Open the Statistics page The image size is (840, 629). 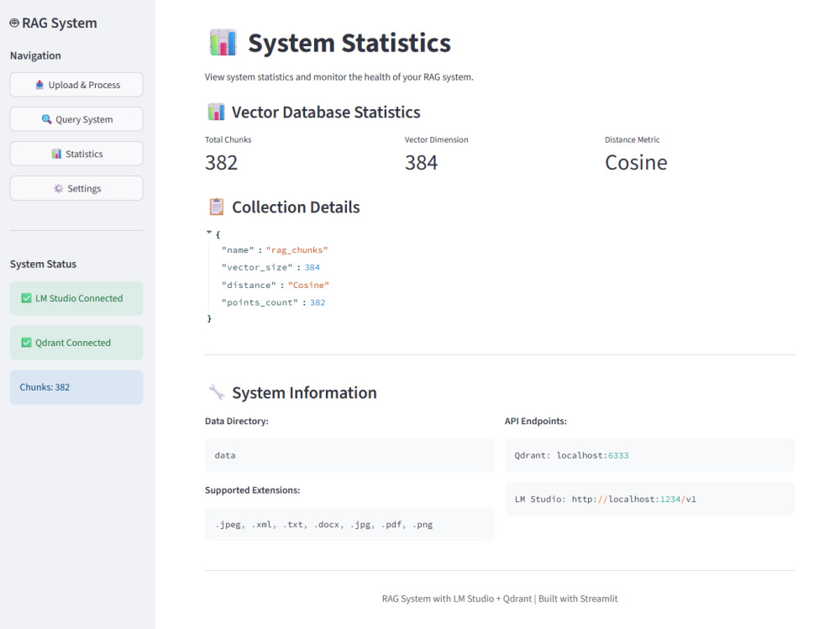click(76, 154)
